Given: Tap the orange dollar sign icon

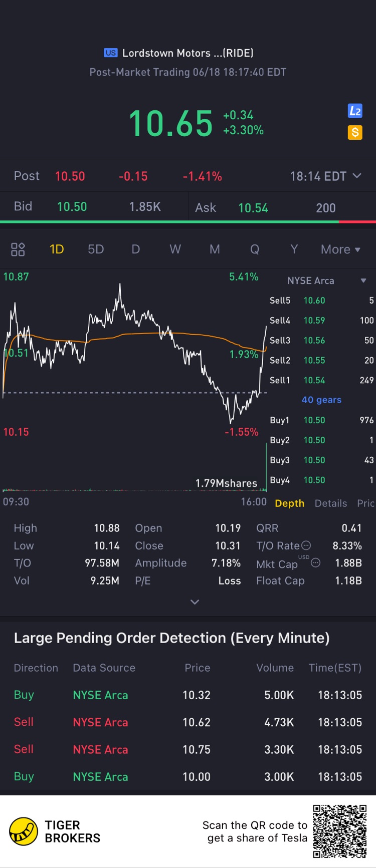Looking at the screenshot, I should (355, 132).
